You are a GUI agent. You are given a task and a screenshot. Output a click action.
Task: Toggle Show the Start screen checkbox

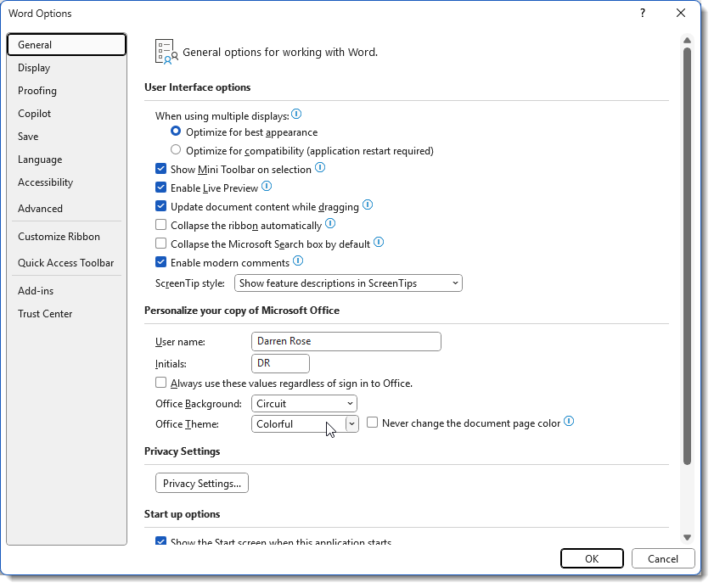point(160,541)
